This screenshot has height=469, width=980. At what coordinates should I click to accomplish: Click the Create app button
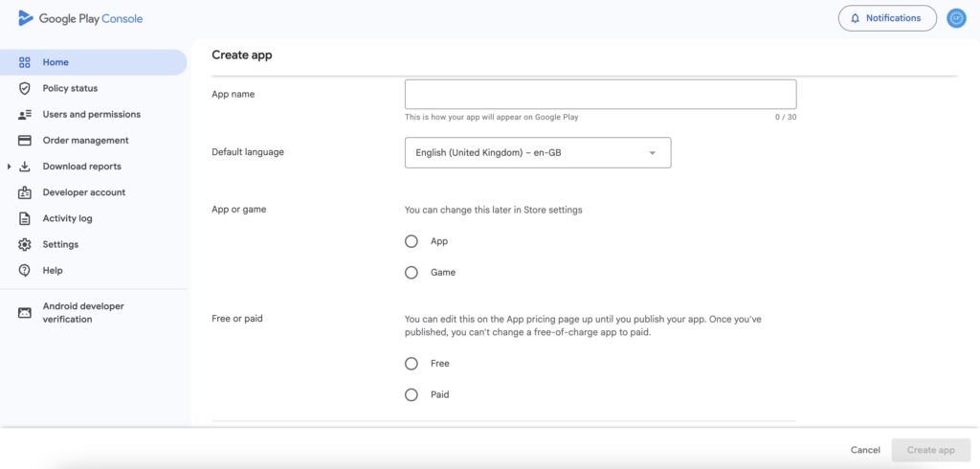click(x=930, y=450)
